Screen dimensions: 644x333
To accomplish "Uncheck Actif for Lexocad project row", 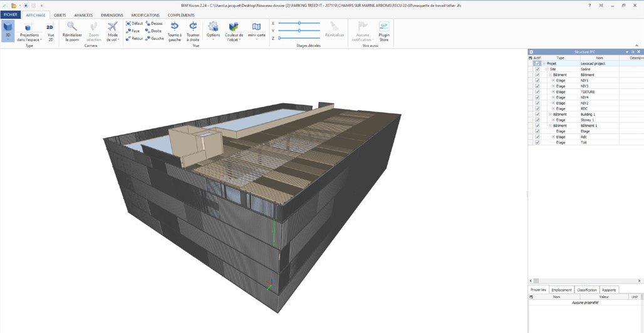I will pyautogui.click(x=538, y=64).
